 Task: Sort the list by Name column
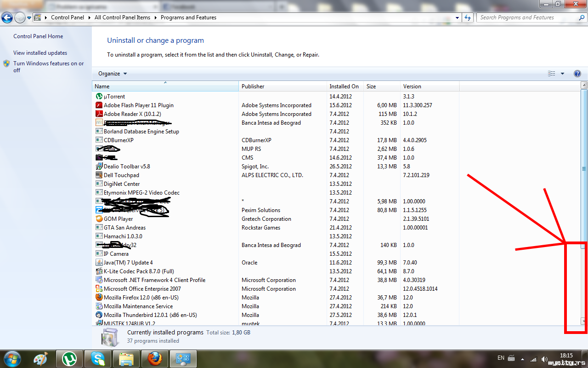[x=165, y=86]
